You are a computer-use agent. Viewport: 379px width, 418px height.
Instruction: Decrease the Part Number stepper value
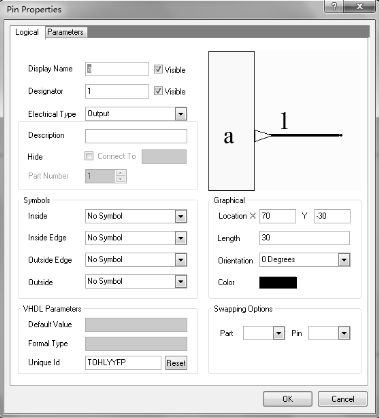click(x=121, y=179)
